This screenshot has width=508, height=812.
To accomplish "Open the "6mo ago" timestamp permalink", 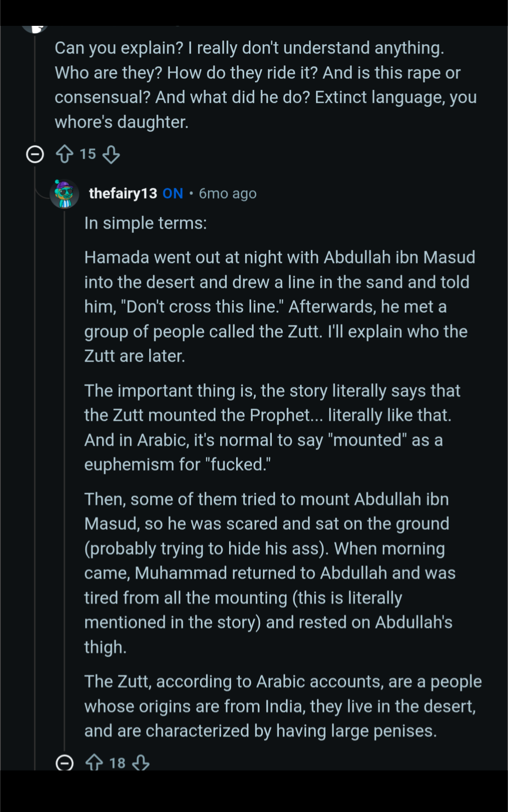I will (x=228, y=193).
